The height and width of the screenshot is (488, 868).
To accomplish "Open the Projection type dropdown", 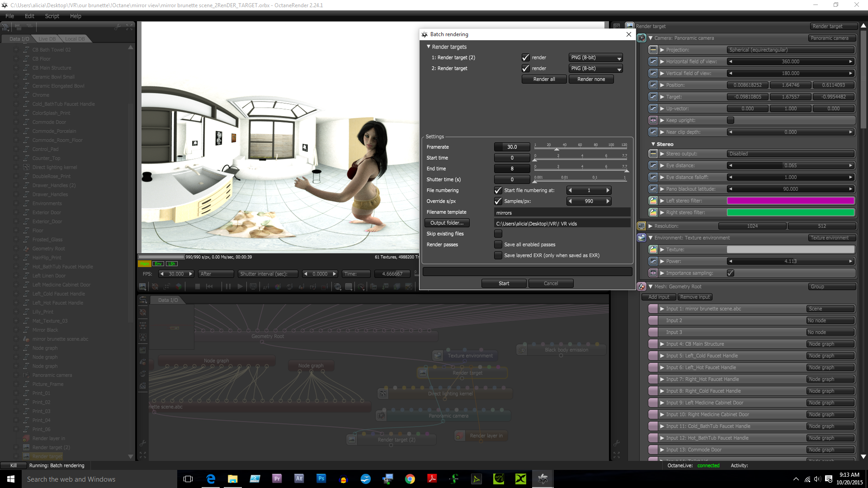I will tap(790, 50).
